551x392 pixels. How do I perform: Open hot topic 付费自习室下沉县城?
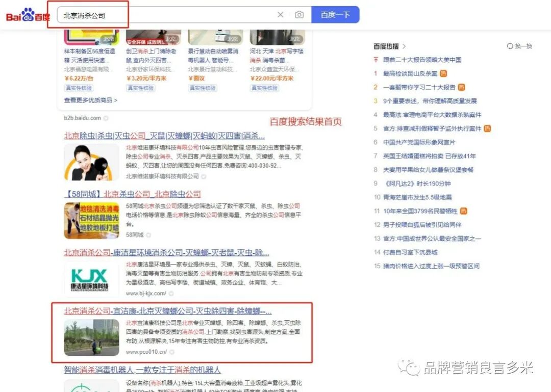click(x=410, y=252)
